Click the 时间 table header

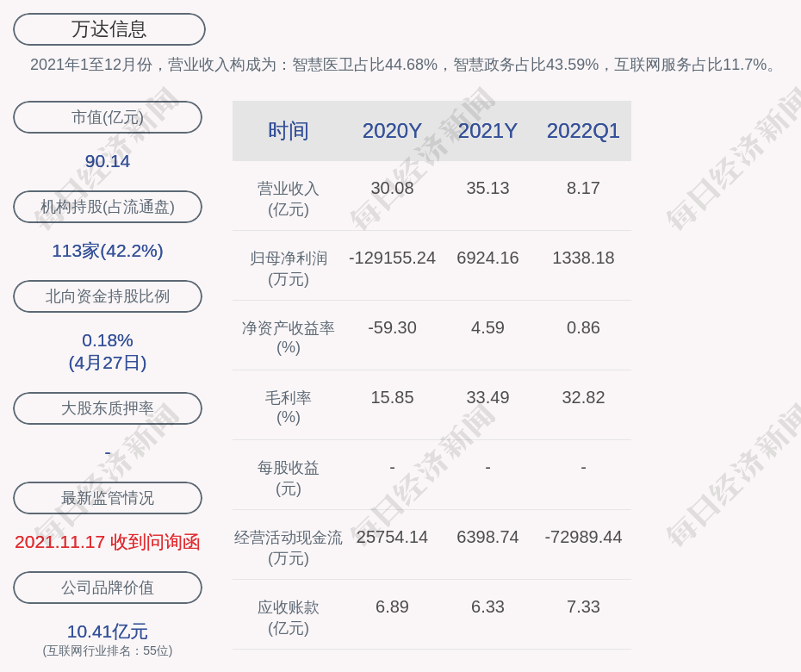[289, 131]
